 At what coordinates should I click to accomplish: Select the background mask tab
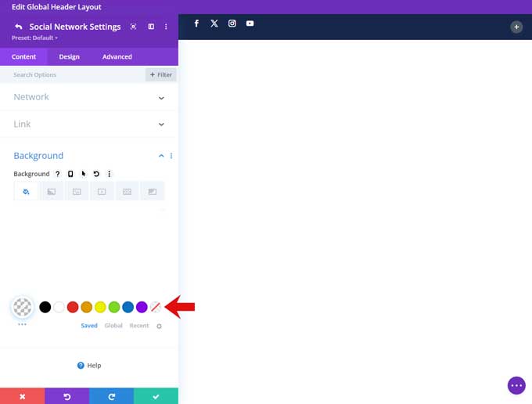click(x=153, y=192)
